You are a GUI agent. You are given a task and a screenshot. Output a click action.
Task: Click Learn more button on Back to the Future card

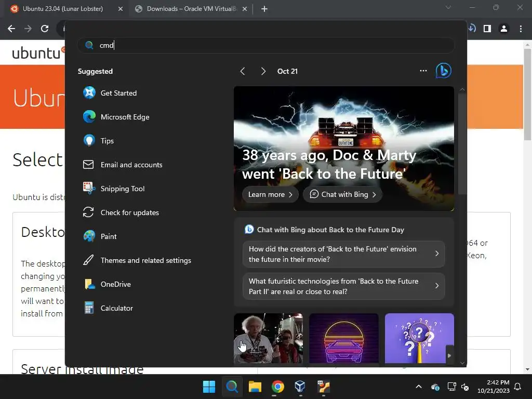[x=270, y=194]
